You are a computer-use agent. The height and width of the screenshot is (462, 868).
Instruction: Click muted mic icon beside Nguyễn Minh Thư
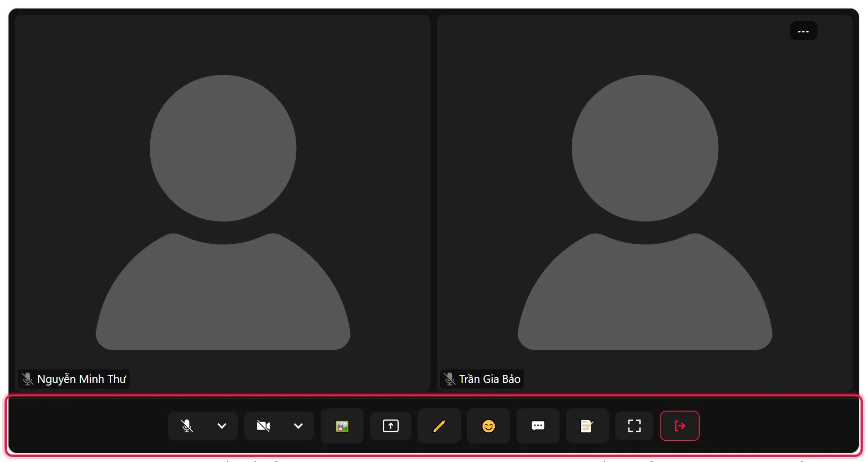click(x=28, y=379)
